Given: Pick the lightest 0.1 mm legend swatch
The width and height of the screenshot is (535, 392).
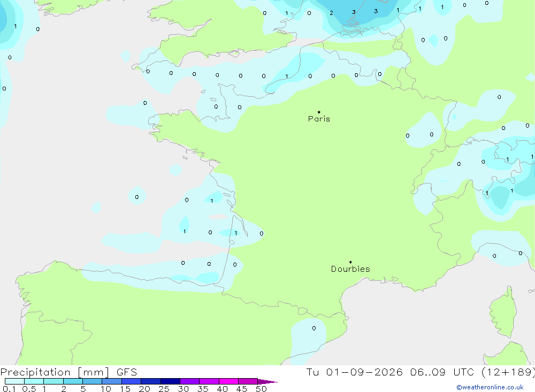Looking at the screenshot, I should (14, 381).
